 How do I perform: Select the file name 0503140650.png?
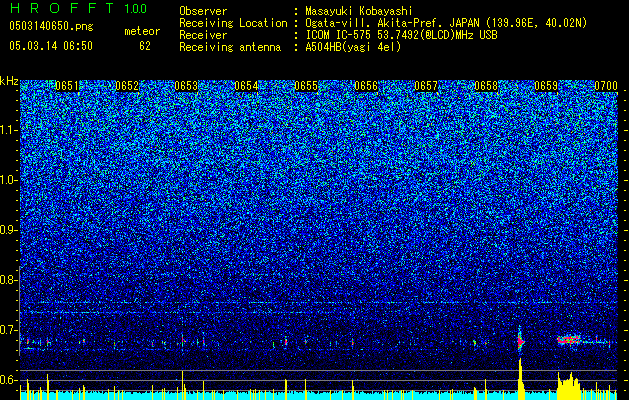[x=51, y=26]
